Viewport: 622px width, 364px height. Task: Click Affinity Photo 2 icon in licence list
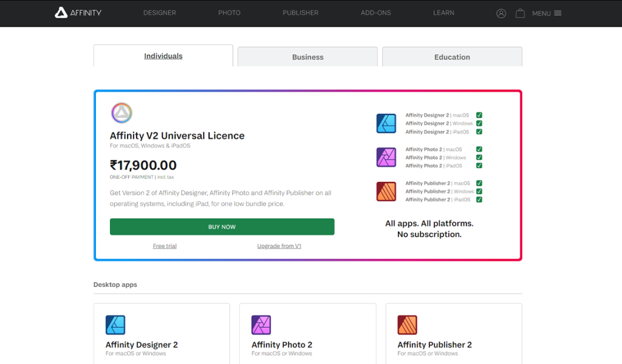[x=386, y=157]
